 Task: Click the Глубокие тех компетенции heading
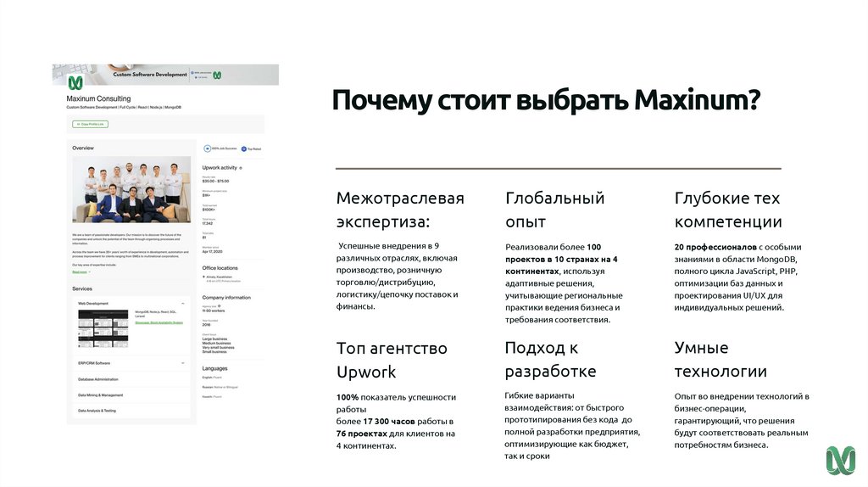(x=728, y=210)
